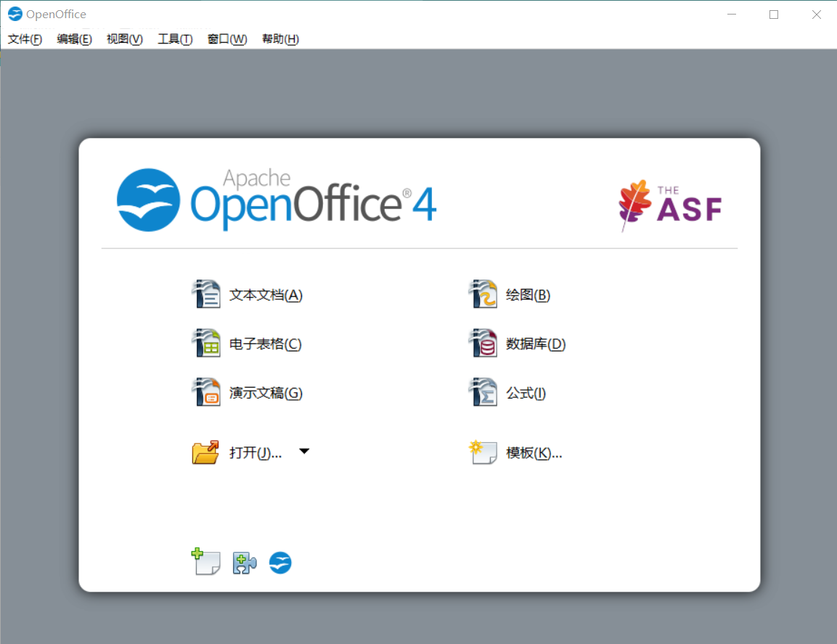Image resolution: width=837 pixels, height=644 pixels.
Task: Click the get extensions puzzle piece icon
Action: point(245,563)
